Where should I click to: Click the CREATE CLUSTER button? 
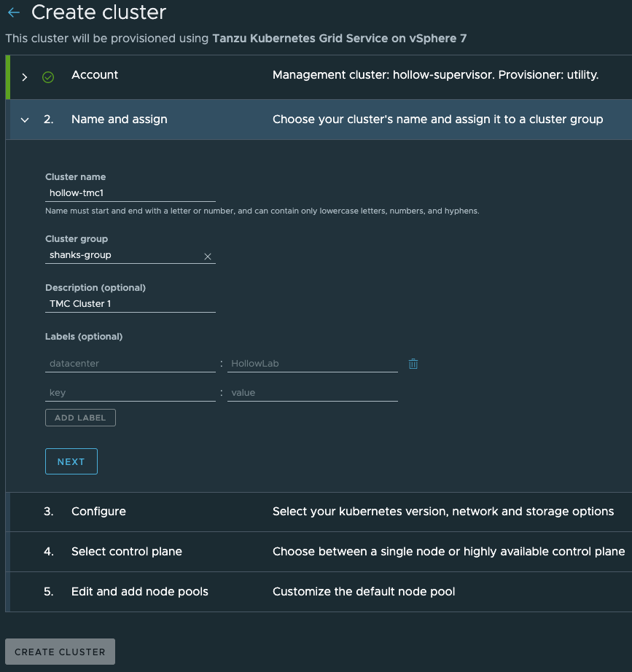pyautogui.click(x=60, y=652)
